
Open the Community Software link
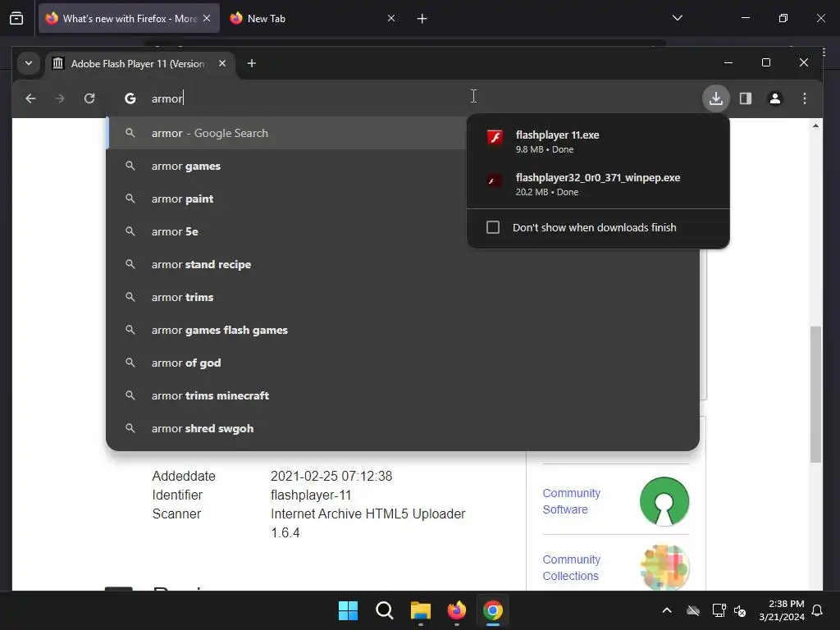(571, 501)
